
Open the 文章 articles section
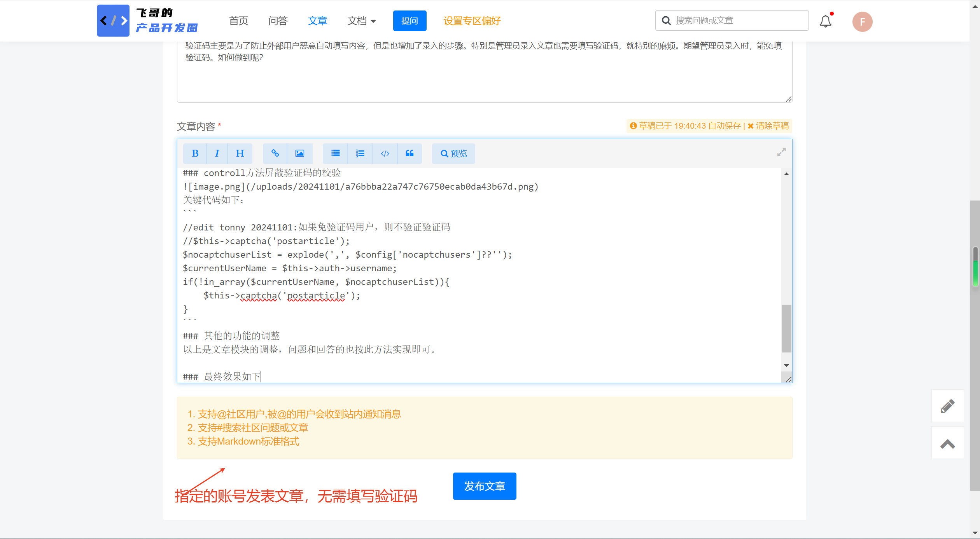click(317, 21)
